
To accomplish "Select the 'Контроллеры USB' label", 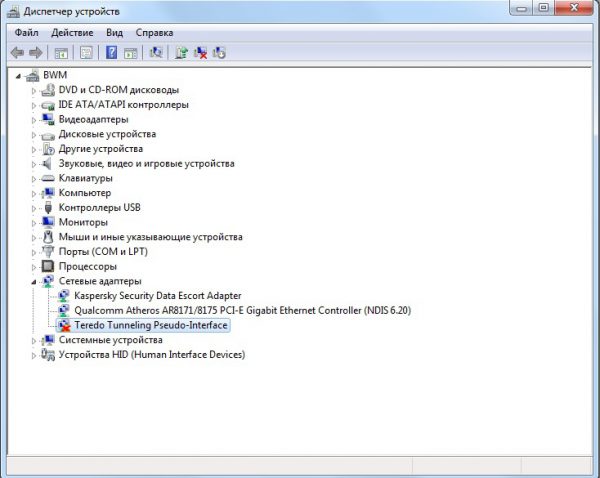I will click(x=99, y=207).
